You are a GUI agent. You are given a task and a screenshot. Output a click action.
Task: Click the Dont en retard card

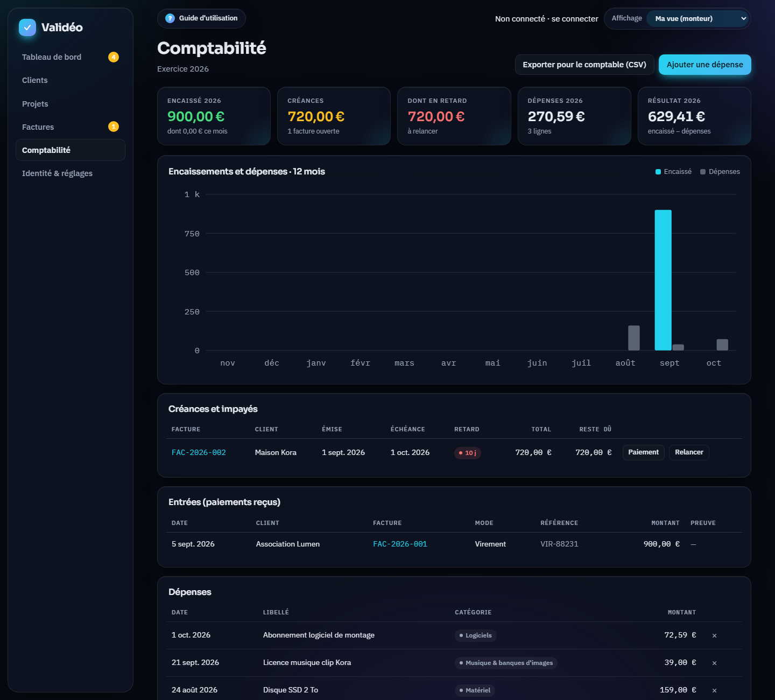tap(454, 116)
